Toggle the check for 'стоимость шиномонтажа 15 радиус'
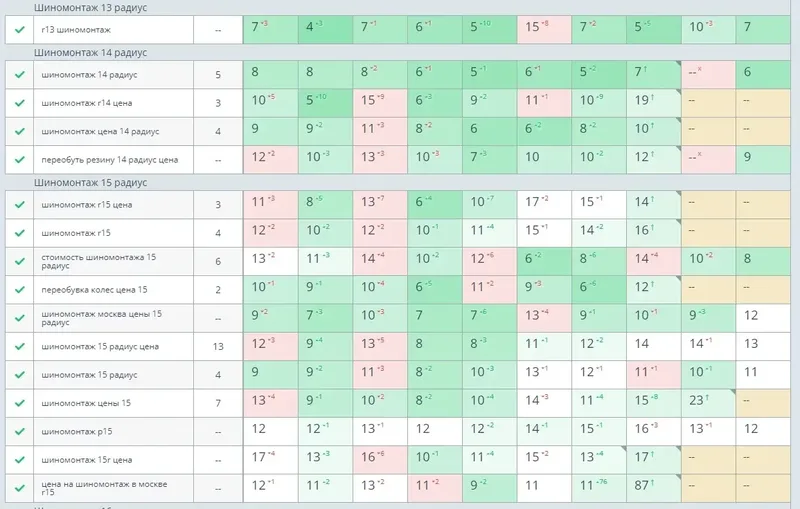 (19, 261)
